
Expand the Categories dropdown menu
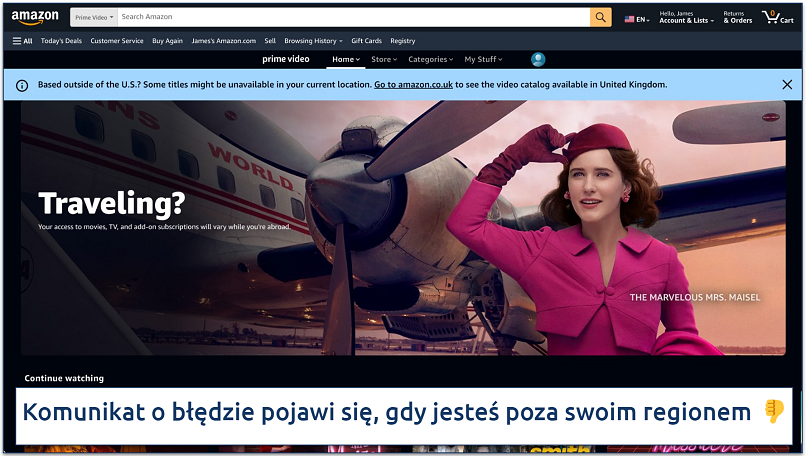pyautogui.click(x=430, y=59)
